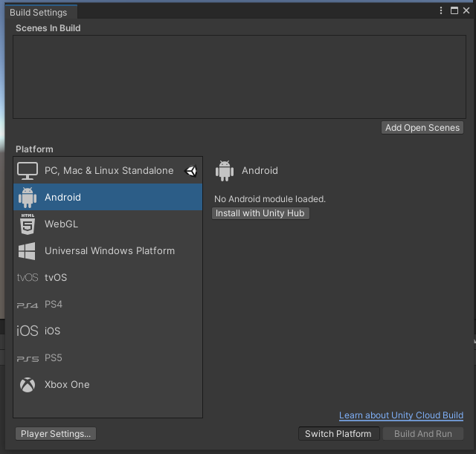
Task: Click the Build And Run button
Action: [x=423, y=434]
